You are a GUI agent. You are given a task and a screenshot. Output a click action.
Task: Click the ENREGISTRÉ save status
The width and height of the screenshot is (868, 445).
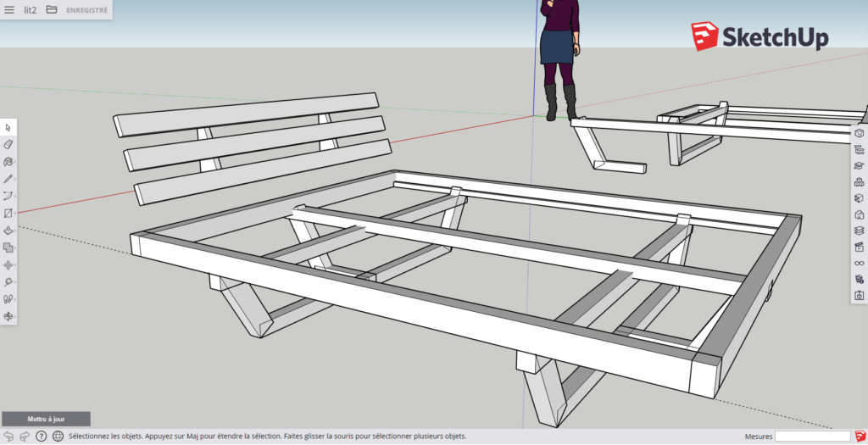tap(87, 10)
